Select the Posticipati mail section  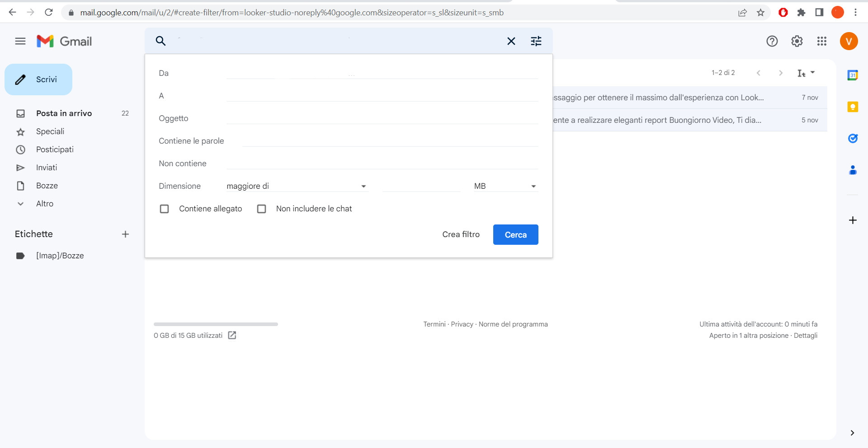[x=54, y=149]
